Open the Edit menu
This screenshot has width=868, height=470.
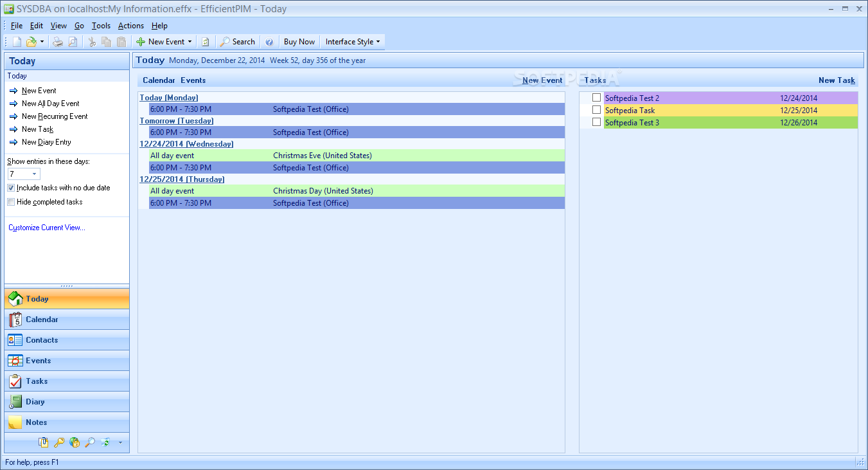pos(37,26)
